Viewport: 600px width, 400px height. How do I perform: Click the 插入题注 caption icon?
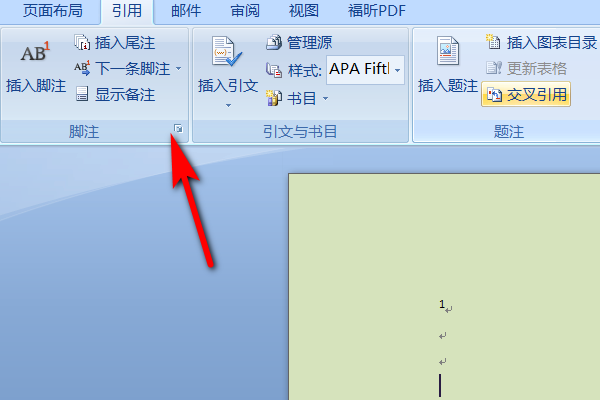(x=447, y=51)
